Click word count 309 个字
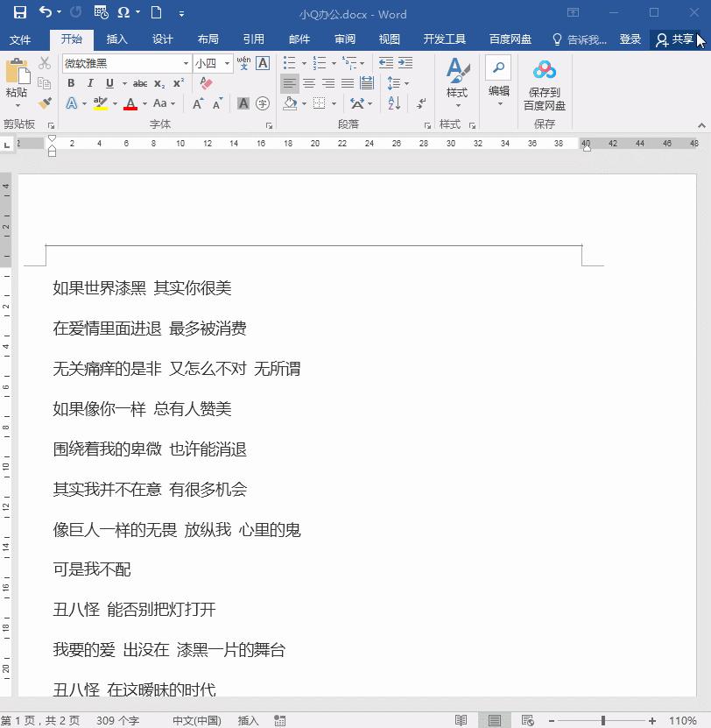Viewport: 711px width, 728px height. (x=117, y=721)
